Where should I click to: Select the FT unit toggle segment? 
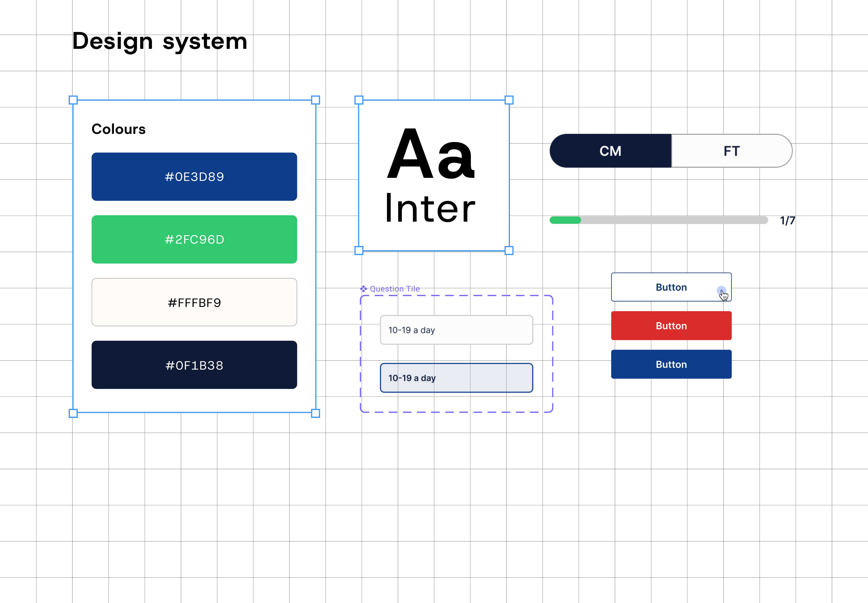point(731,151)
